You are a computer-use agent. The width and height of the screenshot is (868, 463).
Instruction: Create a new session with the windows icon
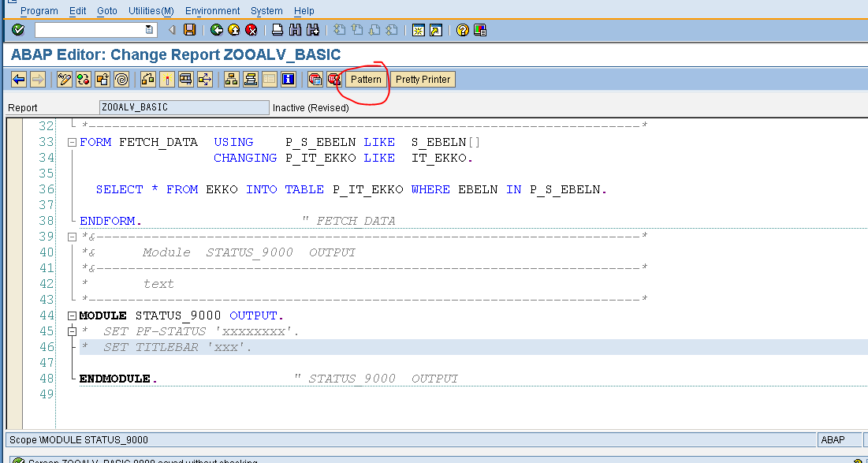[x=418, y=29]
